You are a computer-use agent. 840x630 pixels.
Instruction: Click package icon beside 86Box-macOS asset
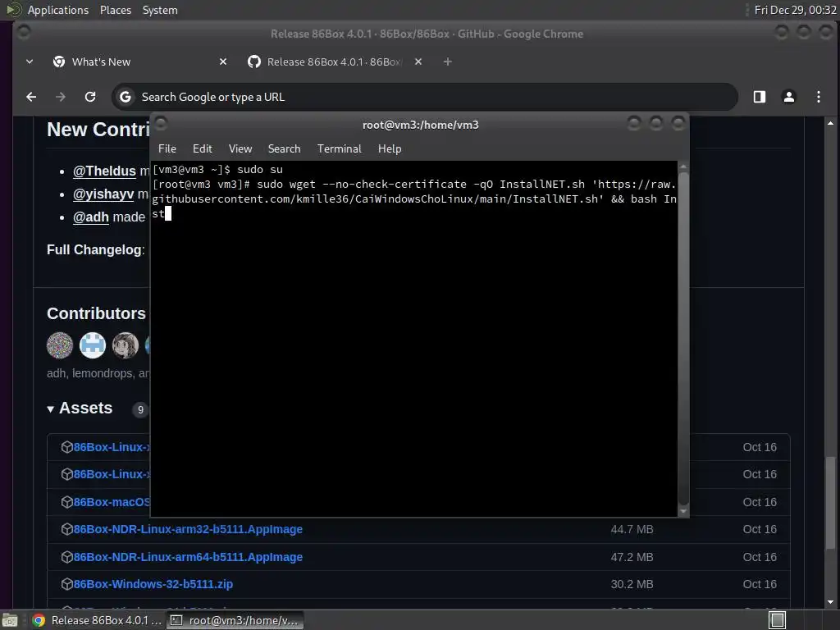coord(66,502)
